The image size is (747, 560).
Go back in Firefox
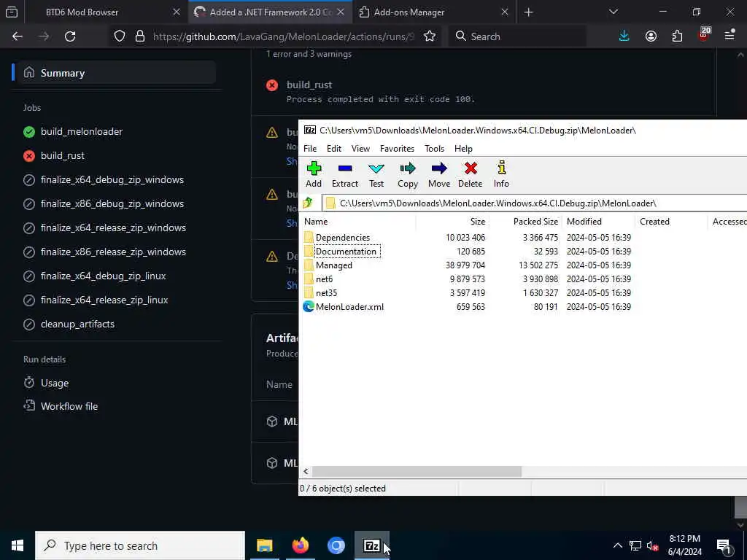[x=18, y=36]
